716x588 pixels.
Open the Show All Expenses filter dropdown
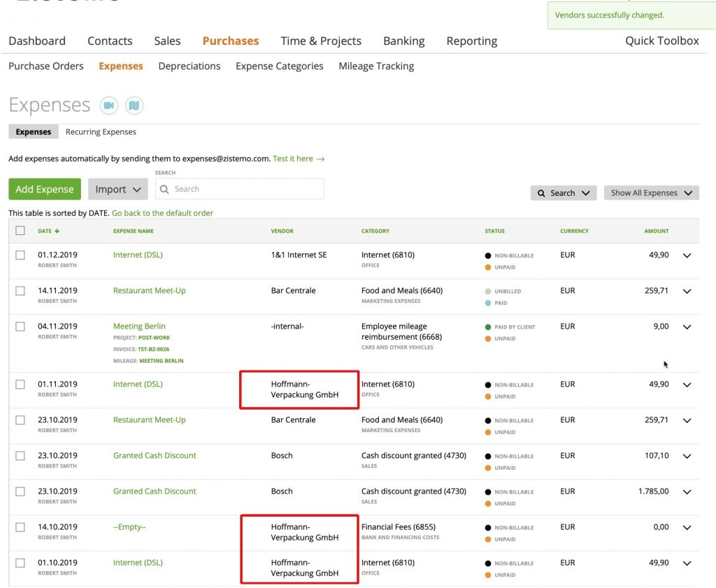pos(651,192)
